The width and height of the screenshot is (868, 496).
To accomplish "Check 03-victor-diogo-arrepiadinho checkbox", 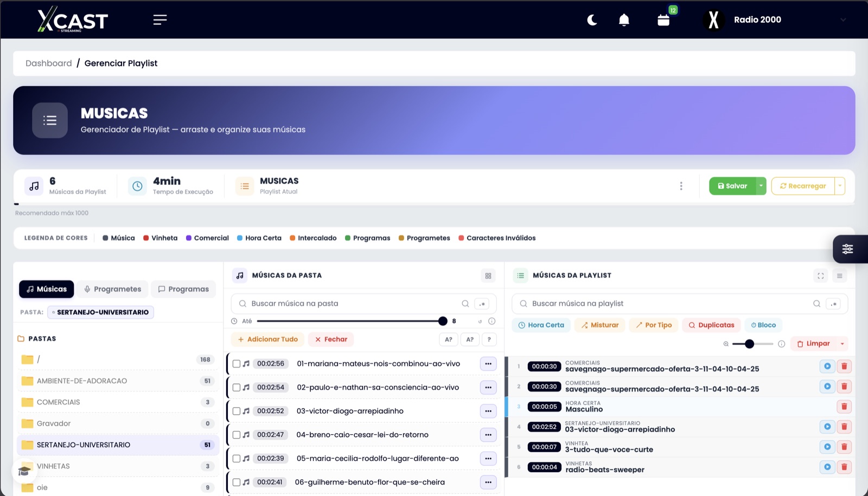I will point(237,411).
